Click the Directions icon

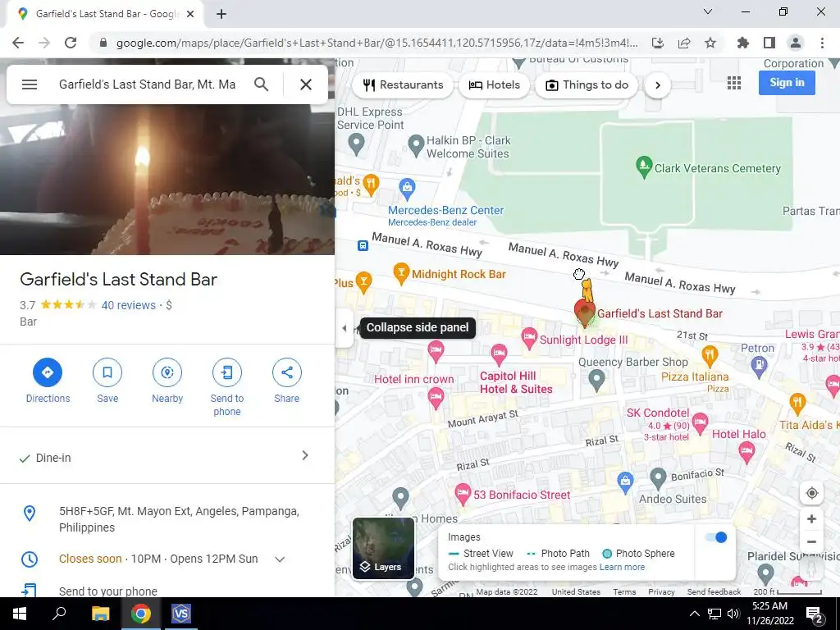tap(48, 372)
